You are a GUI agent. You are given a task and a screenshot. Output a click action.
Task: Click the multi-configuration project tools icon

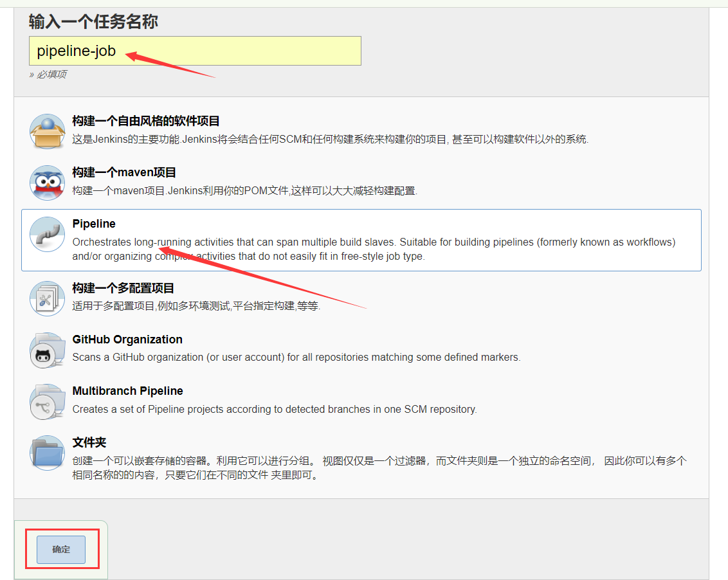pos(47,298)
